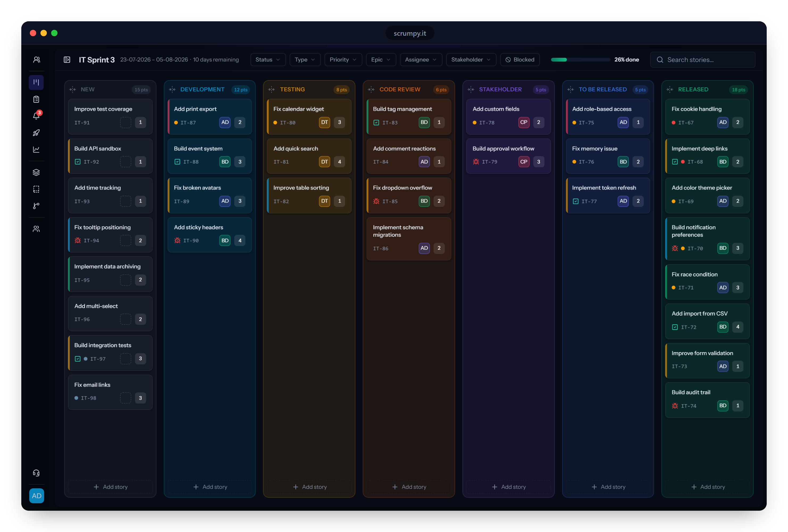Click the collapse icon of CODE REVIEW column

pyautogui.click(x=371, y=89)
